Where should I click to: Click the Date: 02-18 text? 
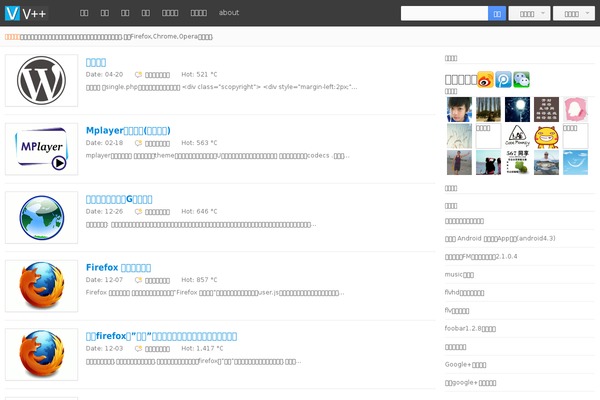pyautogui.click(x=104, y=143)
